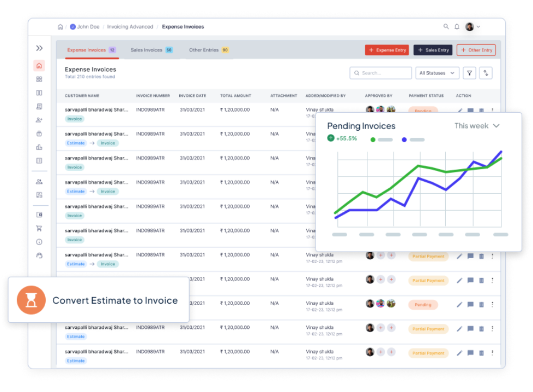Open the bar chart sidebar icon
Image resolution: width=533 pixels, height=392 pixels.
click(x=39, y=147)
